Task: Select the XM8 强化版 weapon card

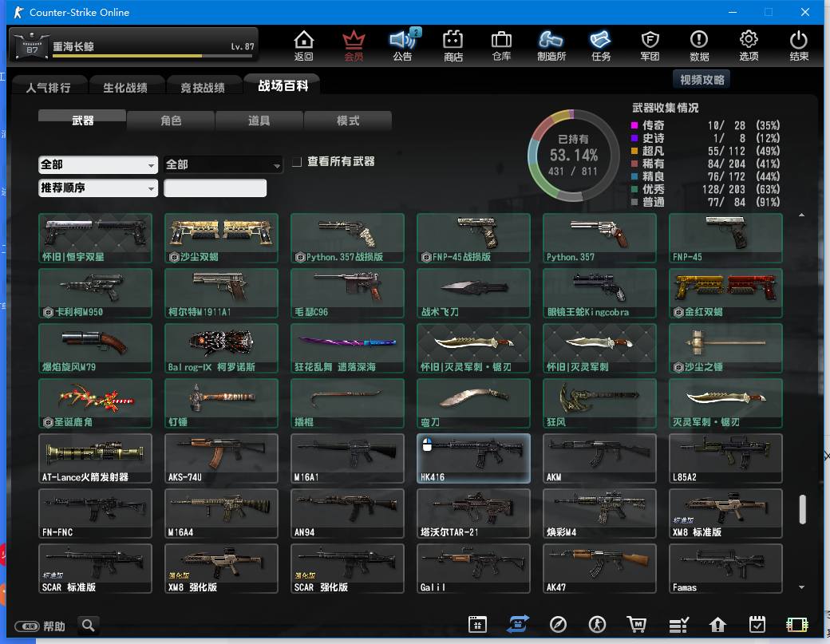Action: point(221,568)
